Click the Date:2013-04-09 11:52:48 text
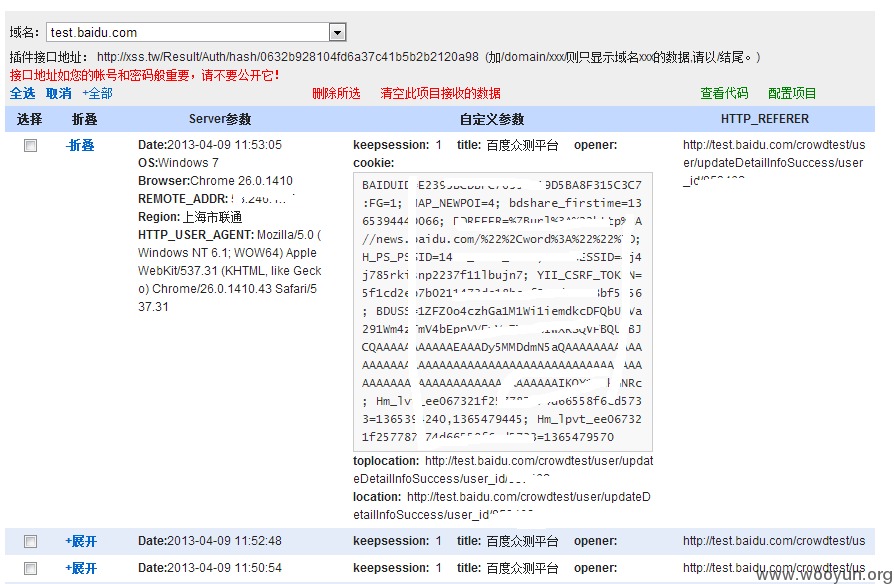 point(210,541)
